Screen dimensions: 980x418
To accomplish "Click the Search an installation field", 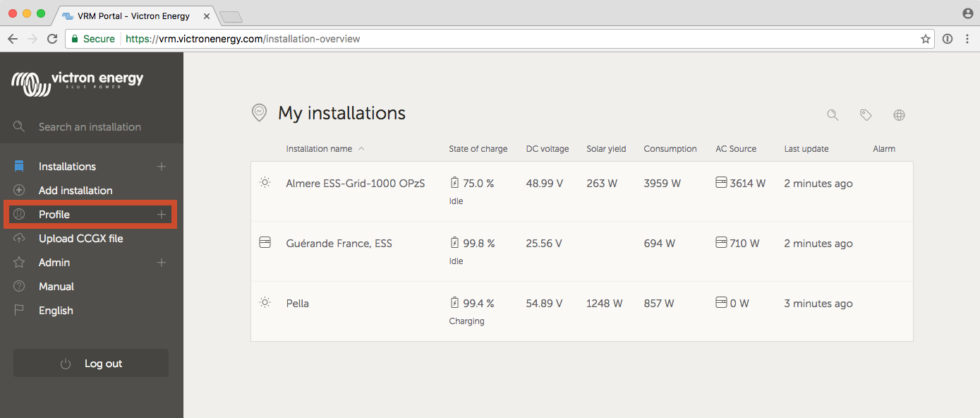I will coord(90,127).
